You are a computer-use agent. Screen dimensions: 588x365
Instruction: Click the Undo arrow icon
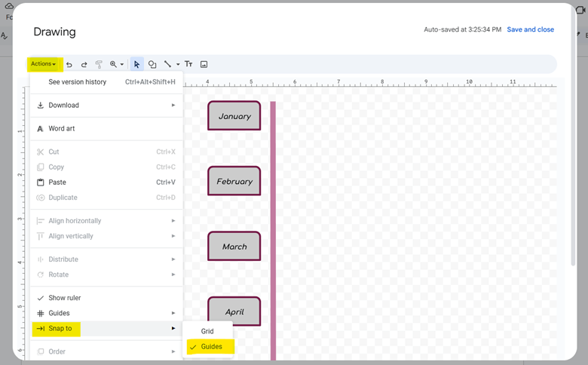click(69, 65)
